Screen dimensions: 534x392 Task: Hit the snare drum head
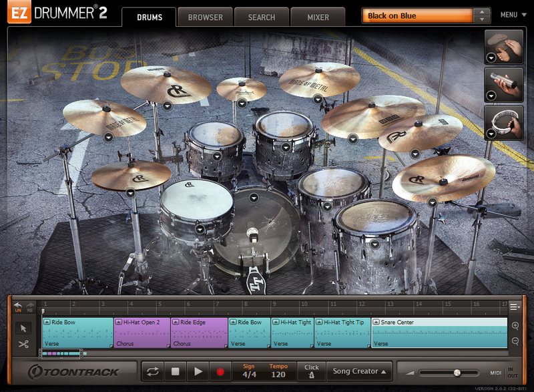[x=197, y=198]
